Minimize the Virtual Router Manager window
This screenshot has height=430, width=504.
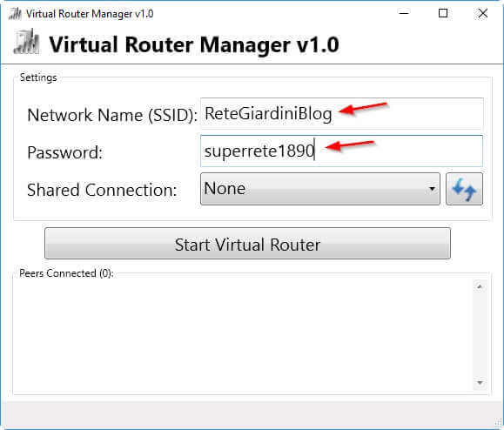coord(404,14)
